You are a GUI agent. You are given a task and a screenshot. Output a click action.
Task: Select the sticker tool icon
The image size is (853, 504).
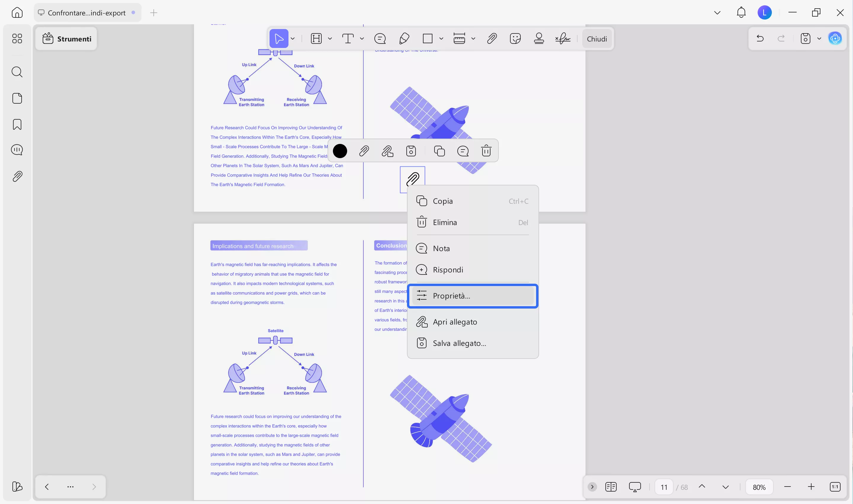(x=515, y=38)
